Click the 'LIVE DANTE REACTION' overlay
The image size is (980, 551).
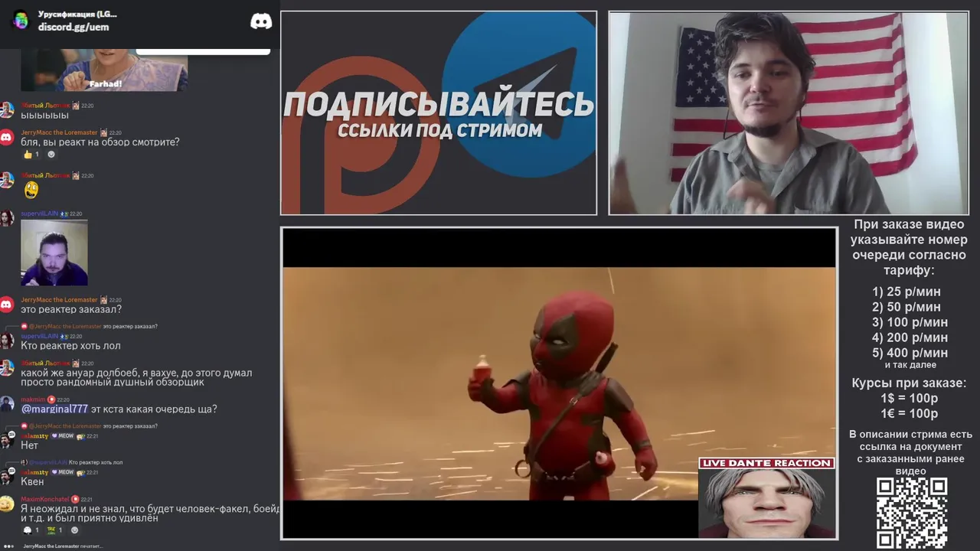click(766, 497)
